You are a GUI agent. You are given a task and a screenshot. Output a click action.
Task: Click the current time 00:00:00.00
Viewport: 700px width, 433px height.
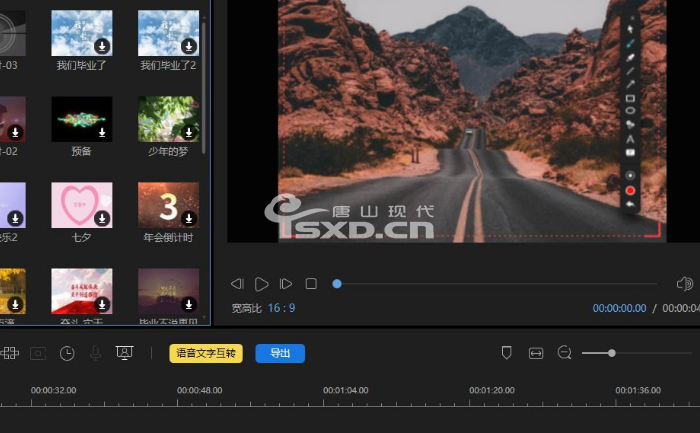click(x=619, y=308)
